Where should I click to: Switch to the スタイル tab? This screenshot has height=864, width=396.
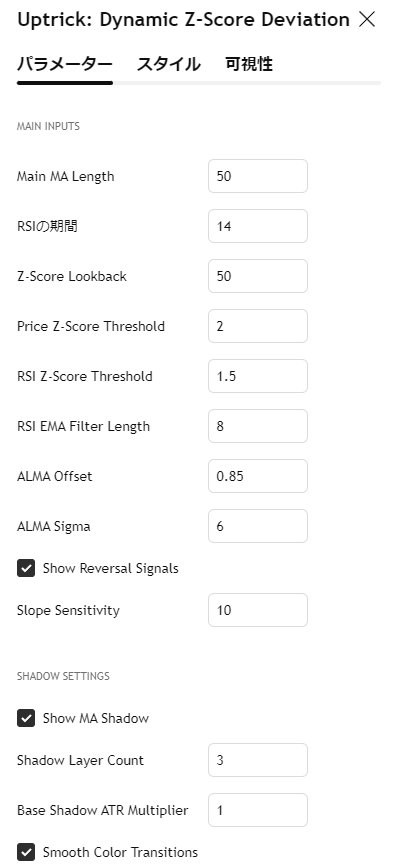tap(169, 64)
